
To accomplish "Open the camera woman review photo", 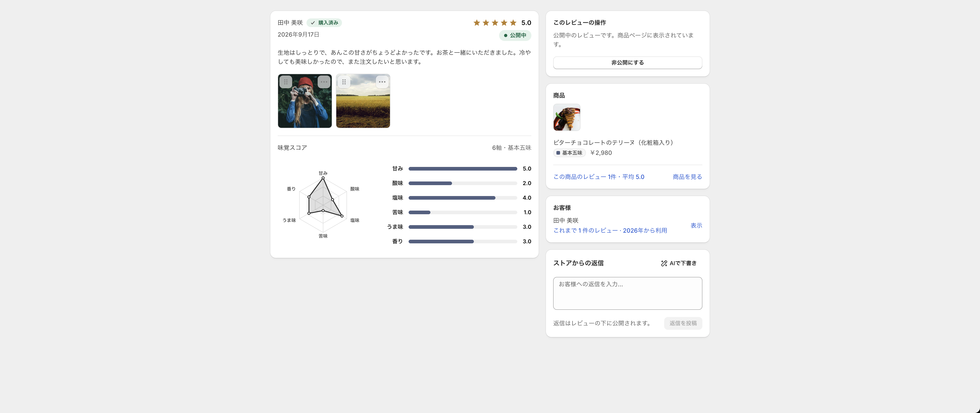I will (305, 101).
